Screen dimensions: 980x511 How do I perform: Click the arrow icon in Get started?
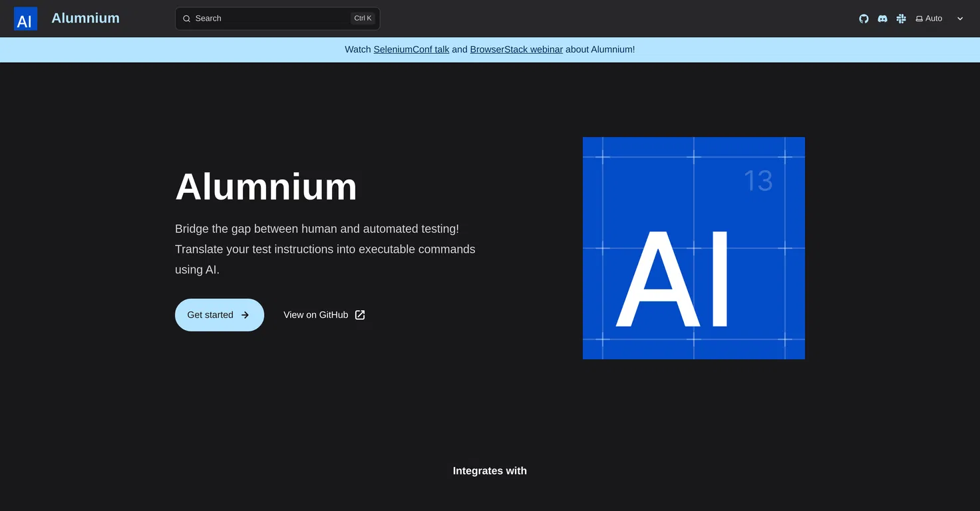point(245,315)
